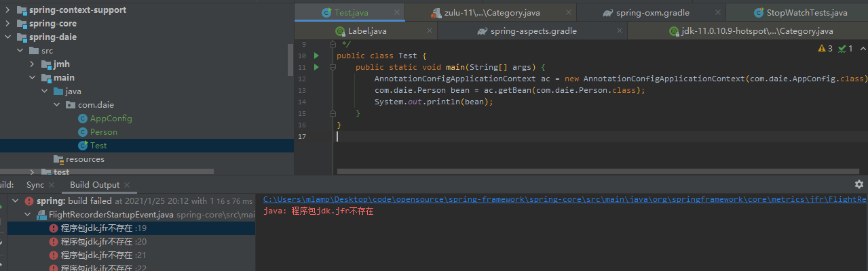This screenshot has width=868, height=271.
Task: Select Person in the project tree
Action: [104, 132]
